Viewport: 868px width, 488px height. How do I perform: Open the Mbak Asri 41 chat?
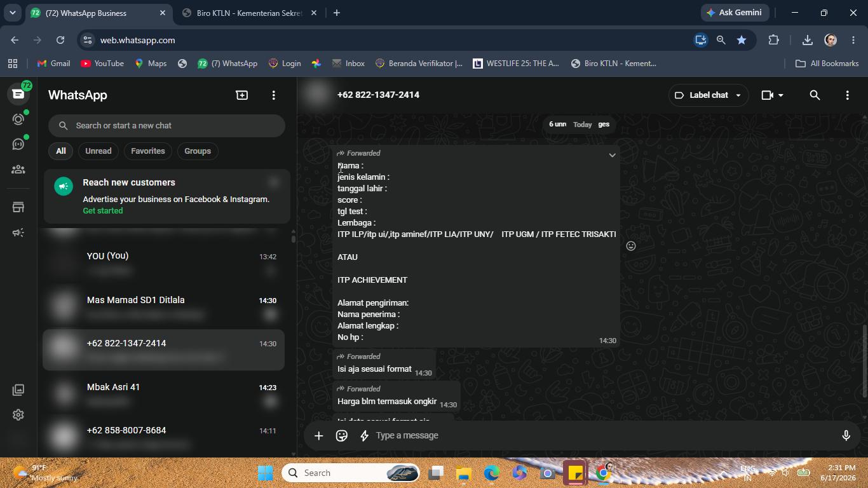[164, 393]
